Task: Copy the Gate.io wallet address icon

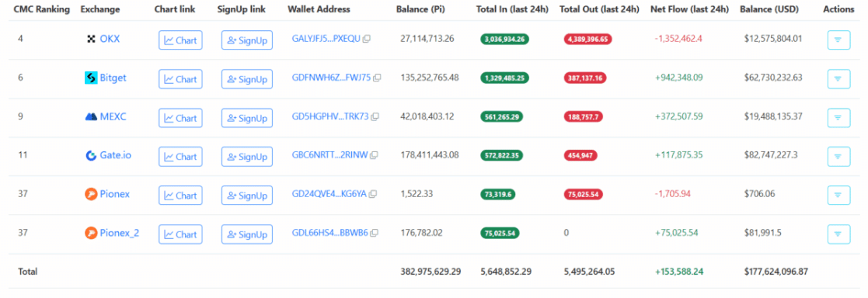Action: tap(375, 155)
